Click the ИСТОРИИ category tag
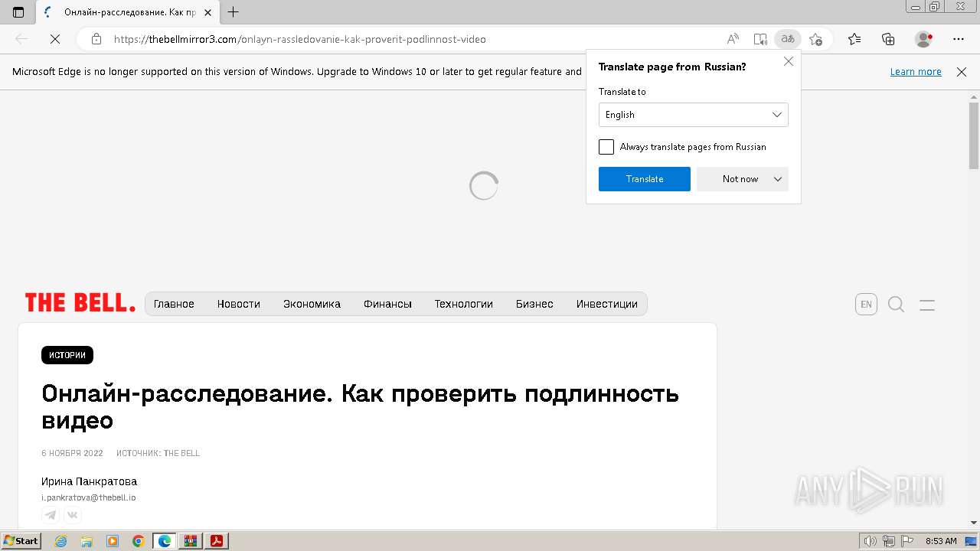This screenshot has width=980, height=551. coord(67,355)
